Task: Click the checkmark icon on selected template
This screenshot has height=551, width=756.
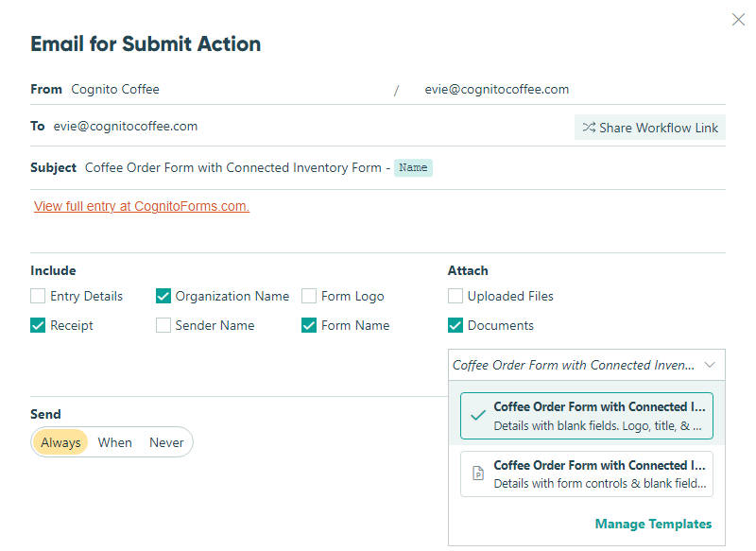Action: tap(478, 415)
